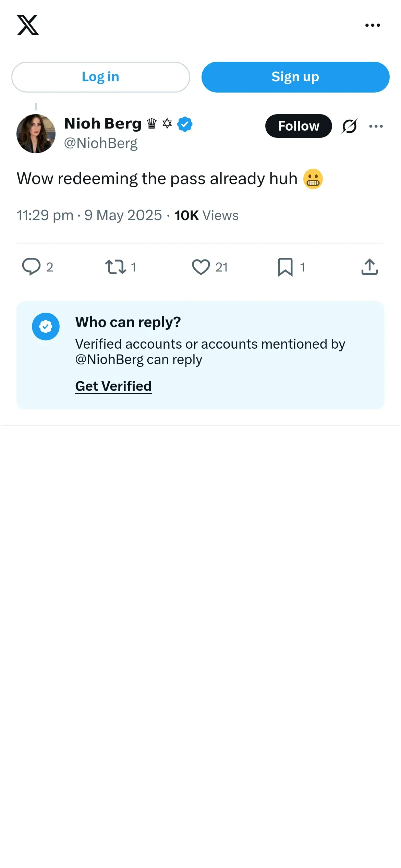Click the Grok slashed-circle icon
Screen dimensions: 401x868
pos(349,126)
